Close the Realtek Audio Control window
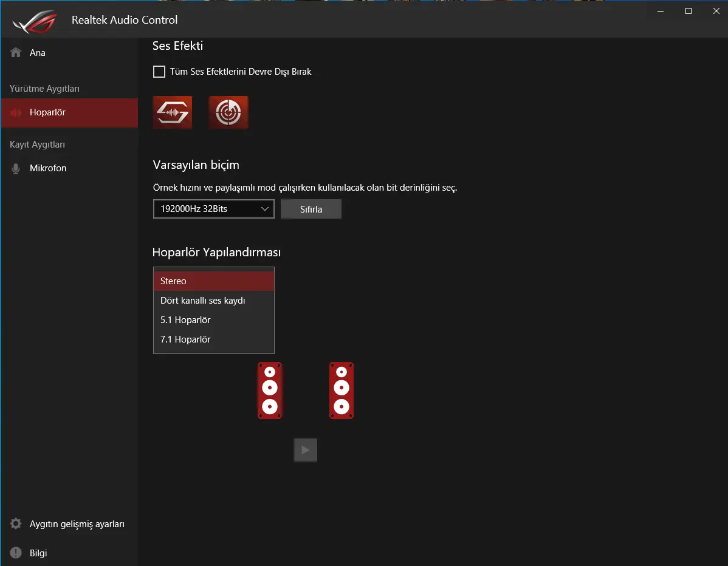This screenshot has width=728, height=566. (x=716, y=11)
